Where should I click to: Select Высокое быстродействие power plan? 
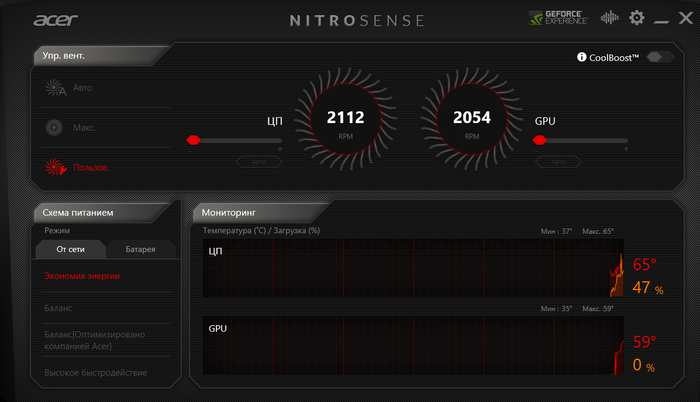point(96,373)
